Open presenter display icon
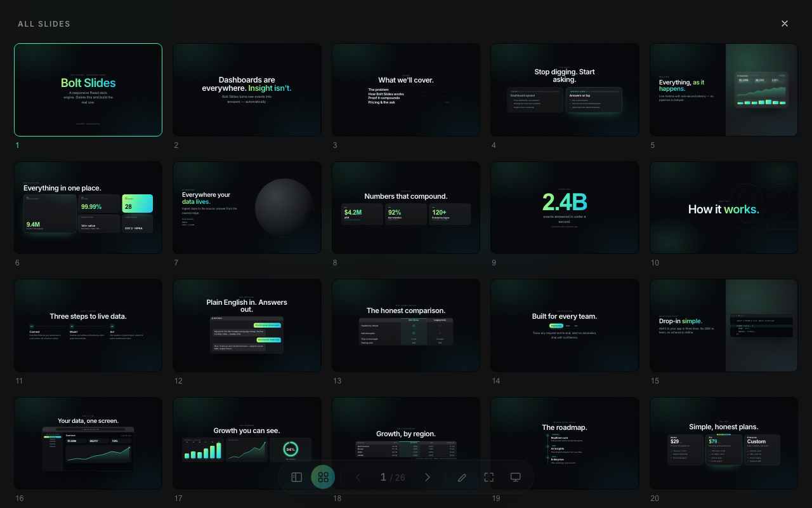The width and height of the screenshot is (812, 508). [x=516, y=477]
